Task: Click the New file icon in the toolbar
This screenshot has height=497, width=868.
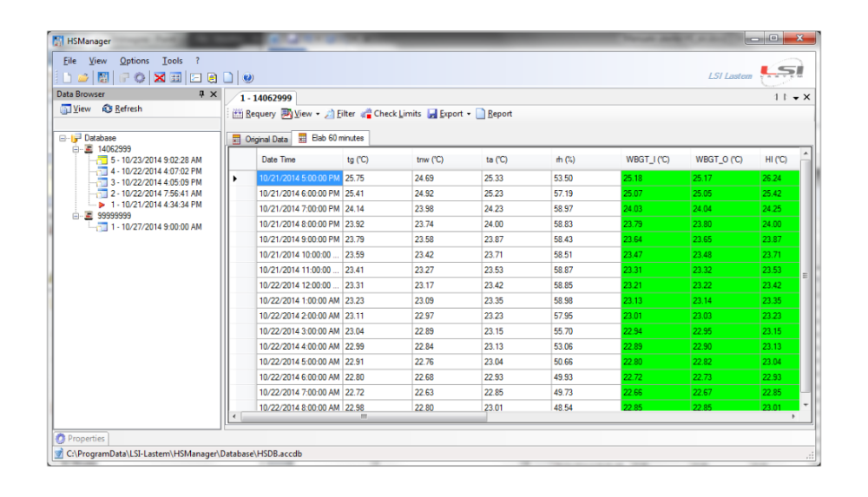Action: (68, 78)
